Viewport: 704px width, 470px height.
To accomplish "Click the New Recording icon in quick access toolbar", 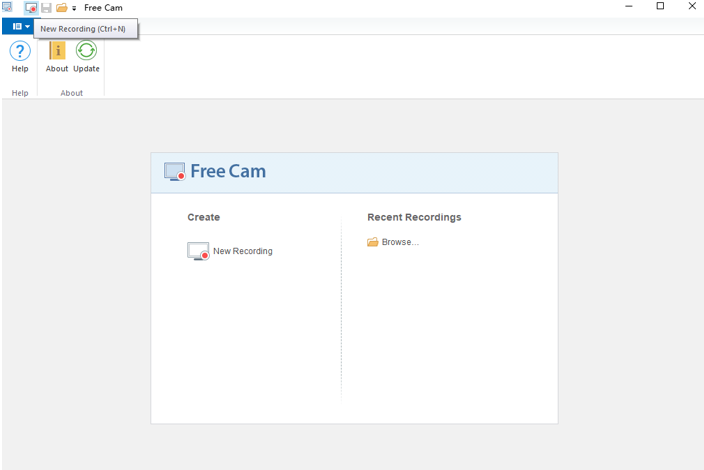I will (31, 8).
